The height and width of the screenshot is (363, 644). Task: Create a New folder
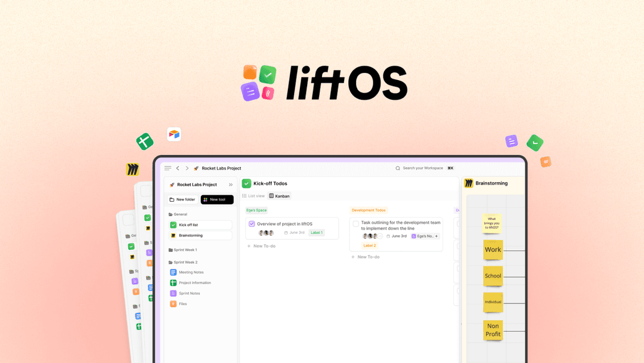click(182, 199)
